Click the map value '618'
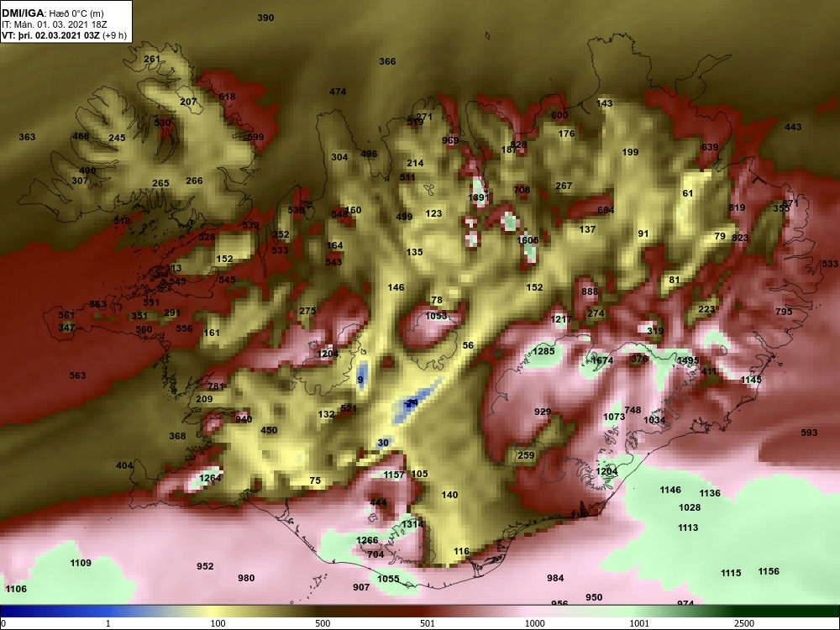 (227, 97)
